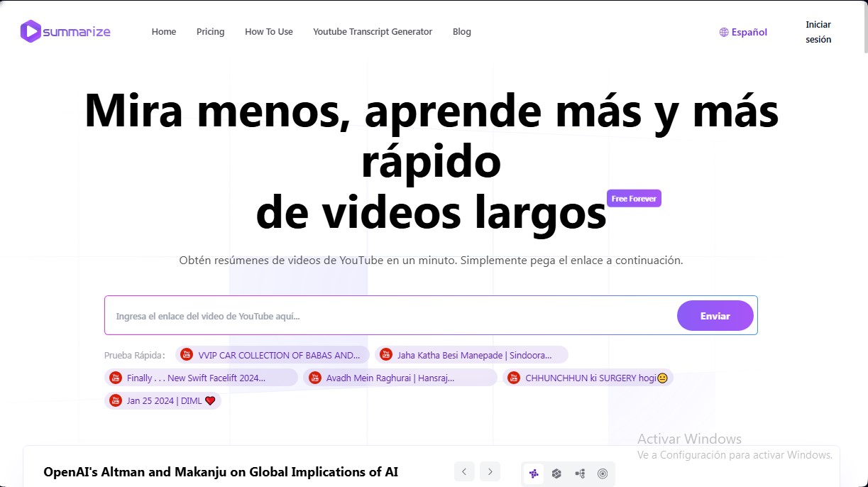The width and height of the screenshot is (868, 487).
Task: Try the New Swift Facelift 2024 sample
Action: [x=201, y=378]
